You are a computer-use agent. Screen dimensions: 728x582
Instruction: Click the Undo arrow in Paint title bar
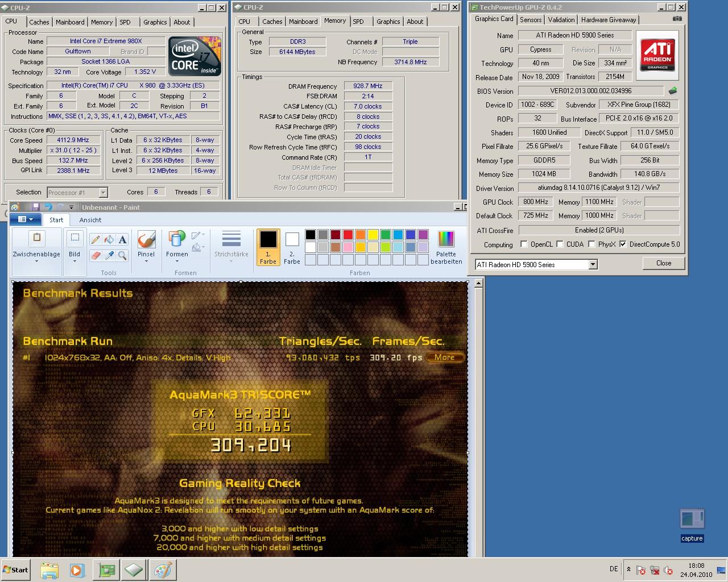(48, 207)
